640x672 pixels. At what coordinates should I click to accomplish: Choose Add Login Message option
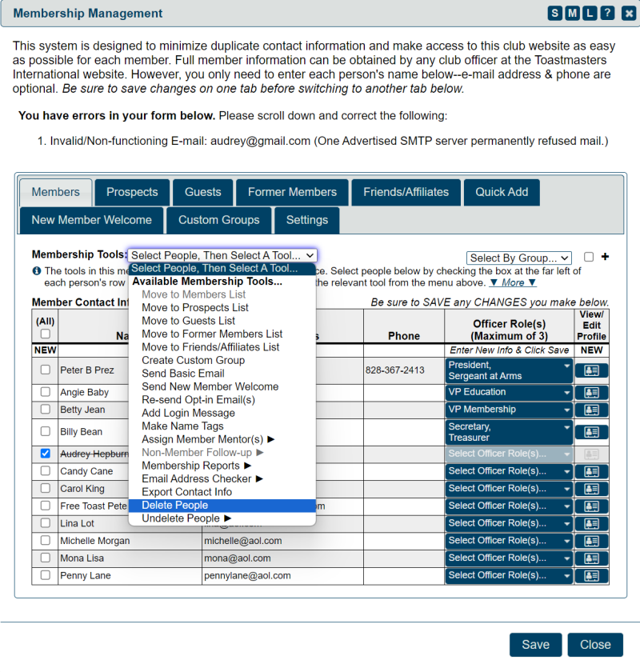tap(222, 413)
